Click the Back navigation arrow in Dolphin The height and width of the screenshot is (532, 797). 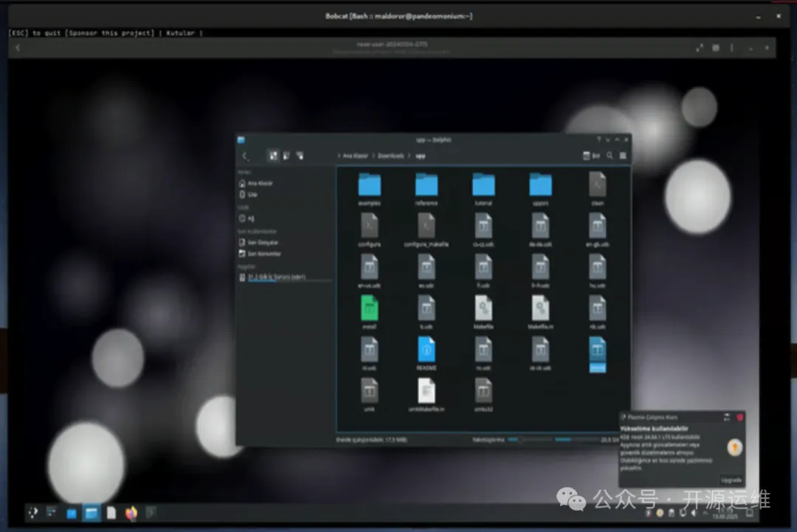point(246,156)
